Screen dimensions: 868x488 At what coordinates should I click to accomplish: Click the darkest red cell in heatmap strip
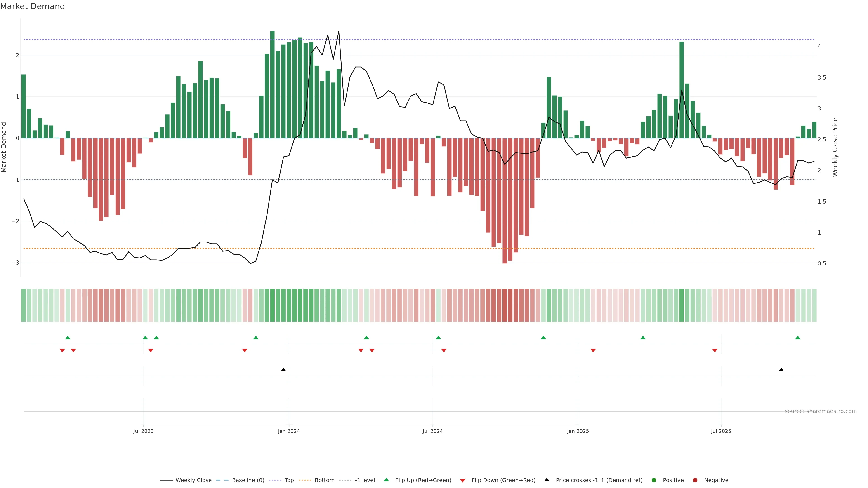tap(505, 305)
